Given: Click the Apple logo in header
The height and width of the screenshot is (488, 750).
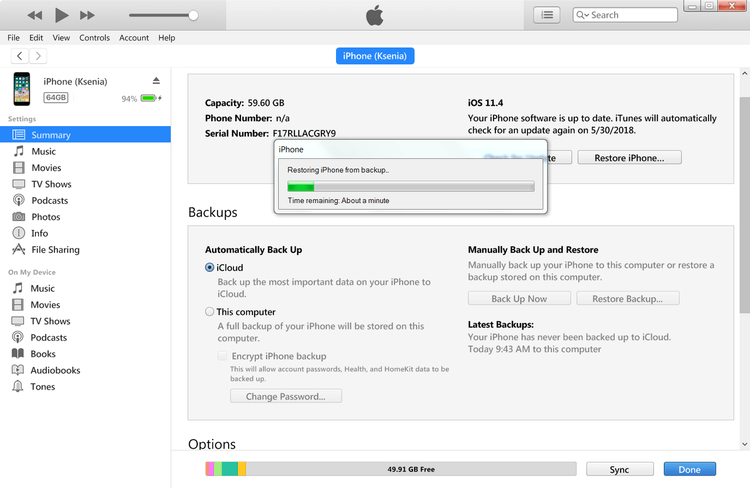Looking at the screenshot, I should 375,15.
